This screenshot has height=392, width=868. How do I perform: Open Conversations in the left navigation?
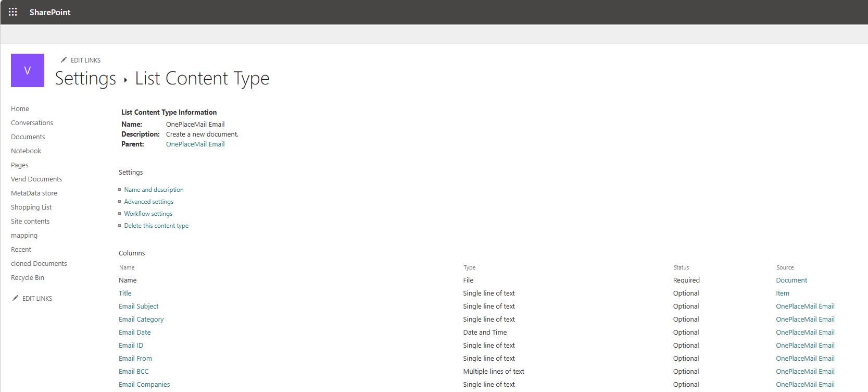tap(32, 123)
